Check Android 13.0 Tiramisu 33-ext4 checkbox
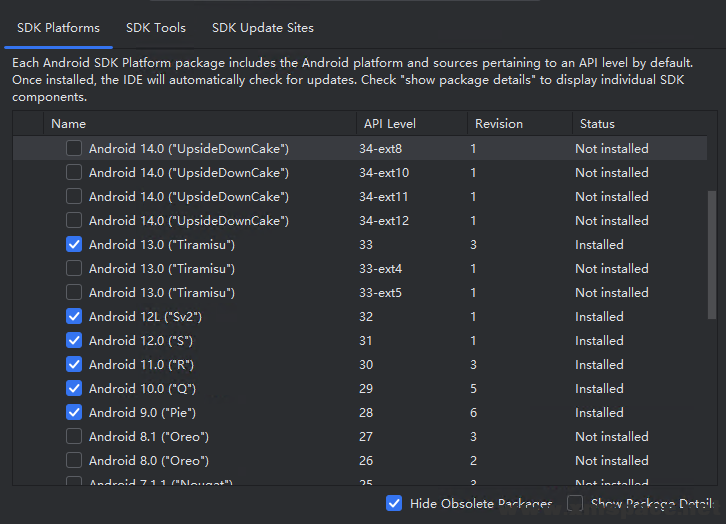 74,268
